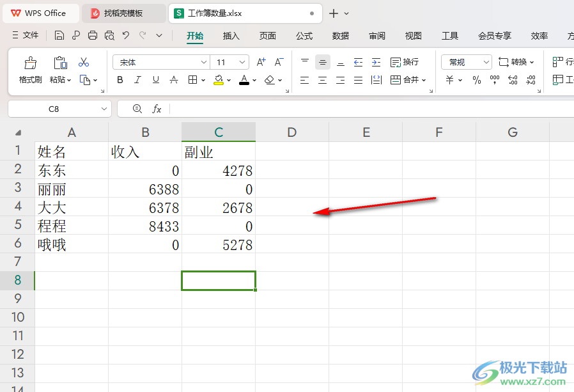The image size is (574, 392).
Task: Expand the fill color dropdown arrow
Action: 229,80
